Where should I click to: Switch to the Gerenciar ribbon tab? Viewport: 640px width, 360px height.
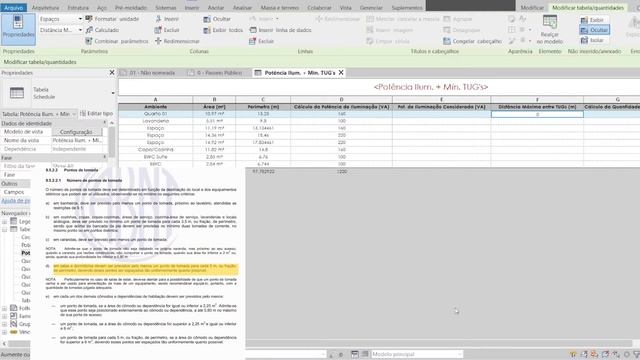pyautogui.click(x=371, y=8)
